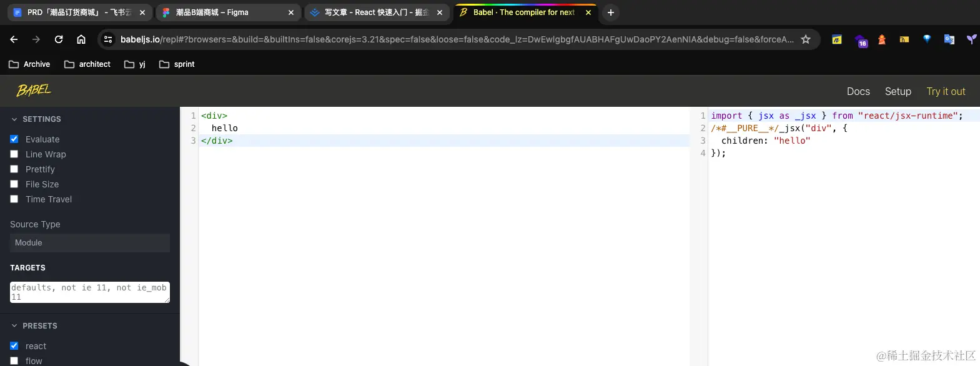Screen dimensions: 980x366
Task: Click the orange figure extension icon
Action: click(x=882, y=39)
